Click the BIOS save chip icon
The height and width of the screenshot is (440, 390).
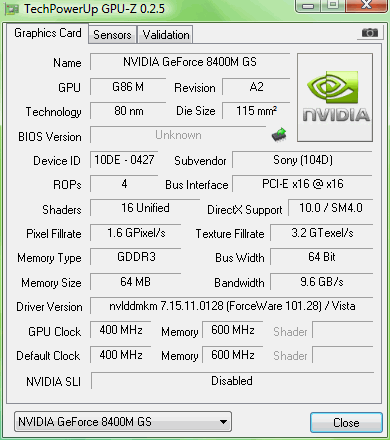[x=279, y=135]
